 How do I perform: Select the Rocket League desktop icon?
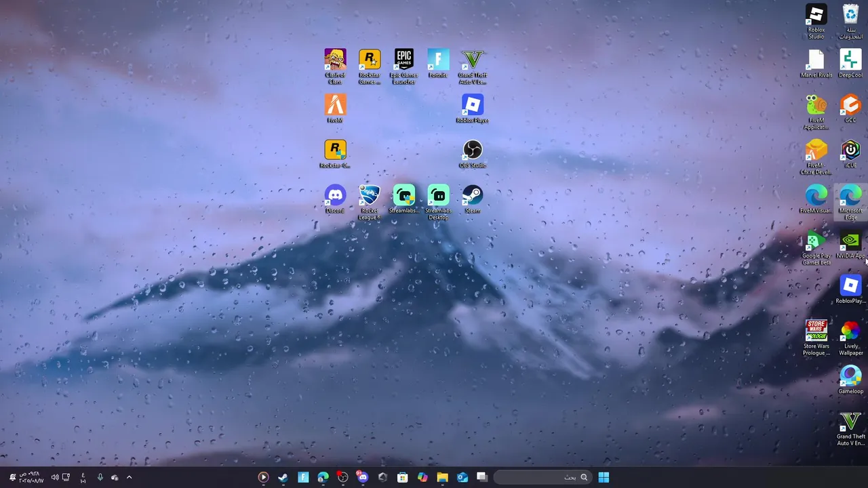(x=370, y=202)
